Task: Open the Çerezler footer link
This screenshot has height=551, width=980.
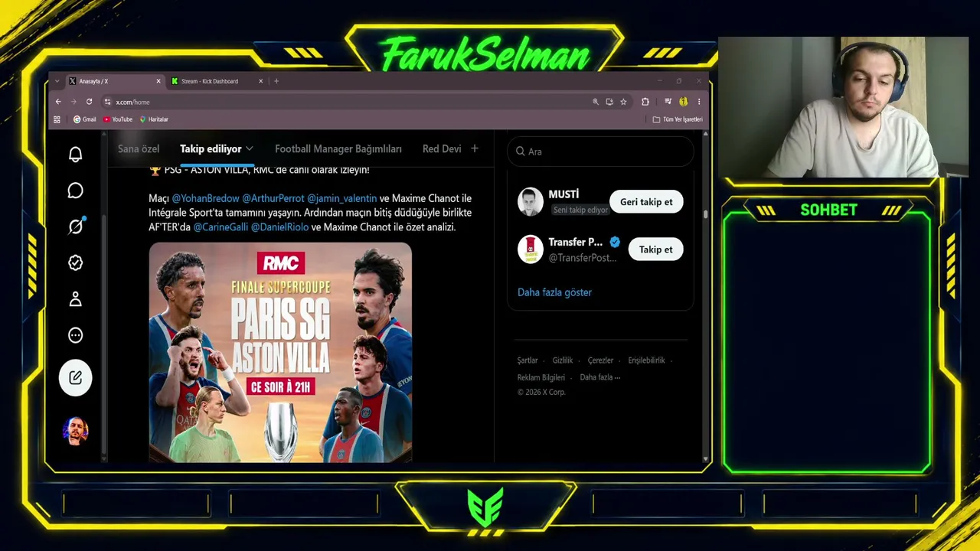Action: pyautogui.click(x=600, y=360)
